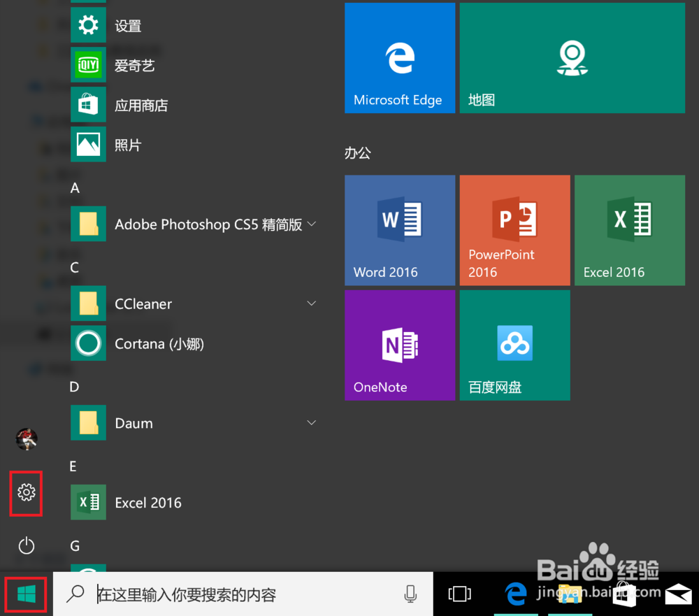Open Task View from the taskbar

pos(459,594)
